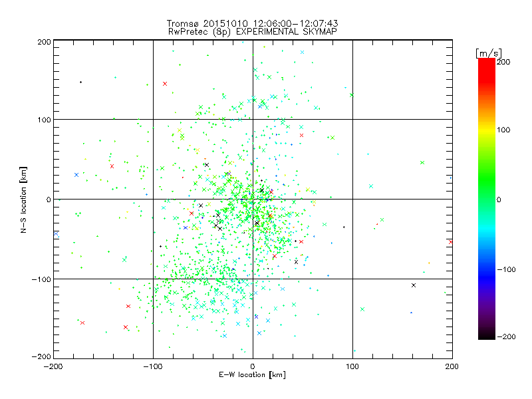
Task: Click the yellow band of the colorbar near 100
Action: click(487, 130)
